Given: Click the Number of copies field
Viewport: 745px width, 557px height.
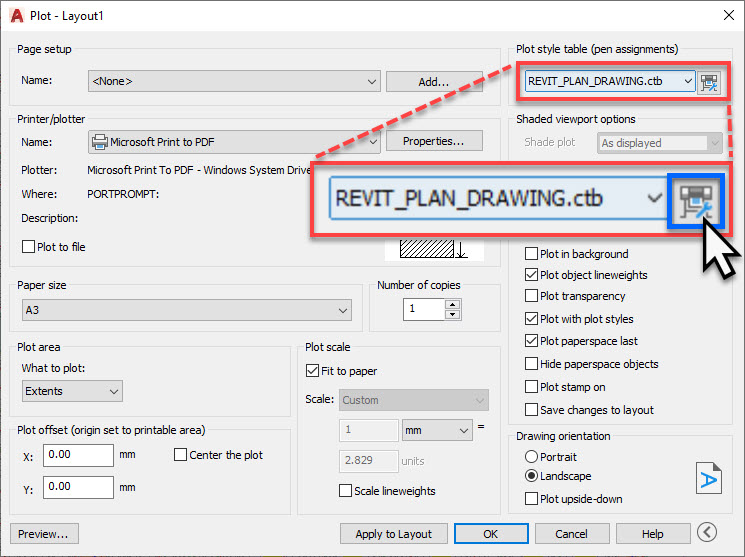Looking at the screenshot, I should tap(424, 309).
